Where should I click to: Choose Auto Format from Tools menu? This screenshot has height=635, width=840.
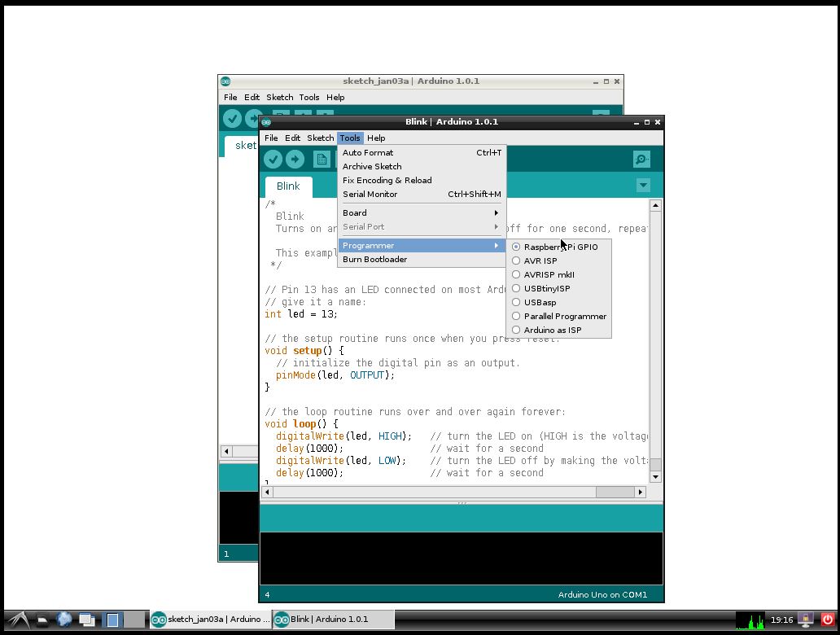(421, 153)
